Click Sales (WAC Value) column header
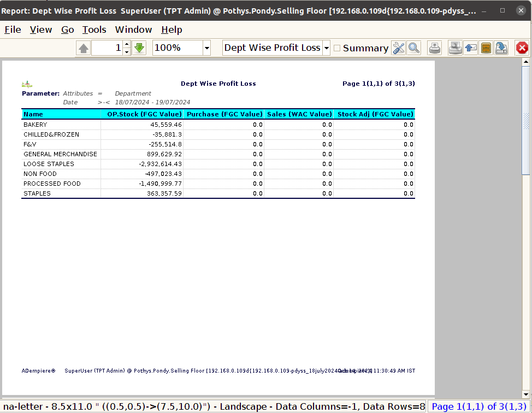 [299, 114]
